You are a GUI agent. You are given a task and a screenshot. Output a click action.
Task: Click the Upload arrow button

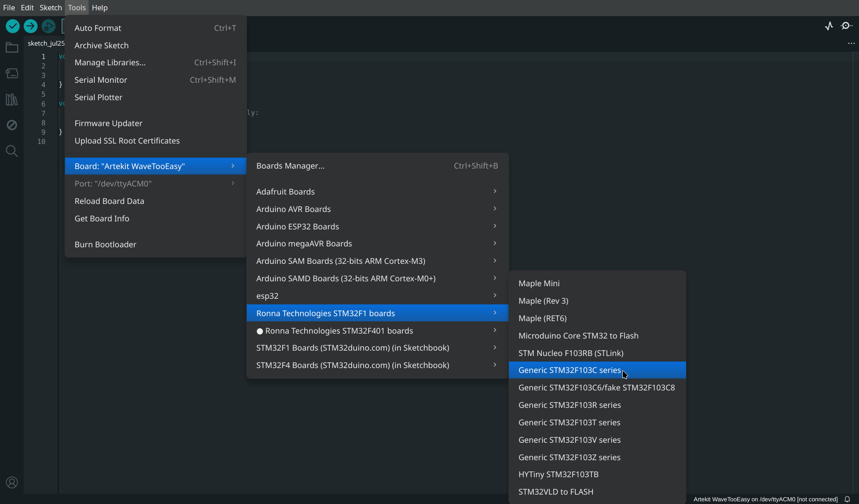[30, 26]
